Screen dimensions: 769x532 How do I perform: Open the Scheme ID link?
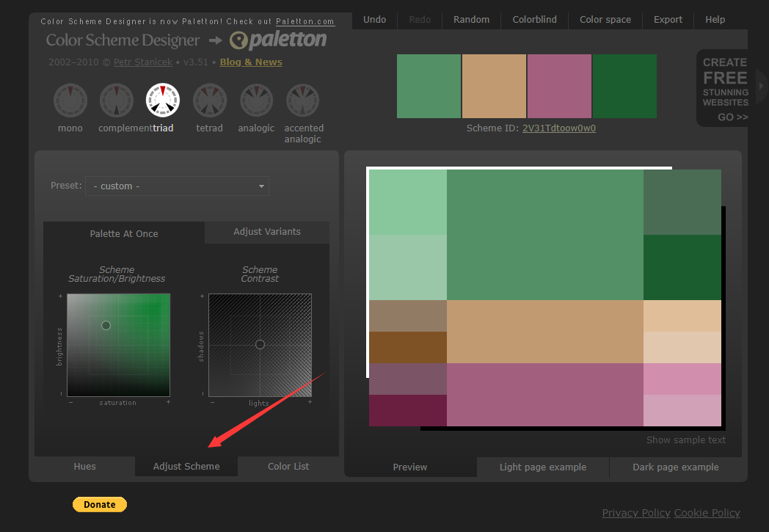(558, 128)
